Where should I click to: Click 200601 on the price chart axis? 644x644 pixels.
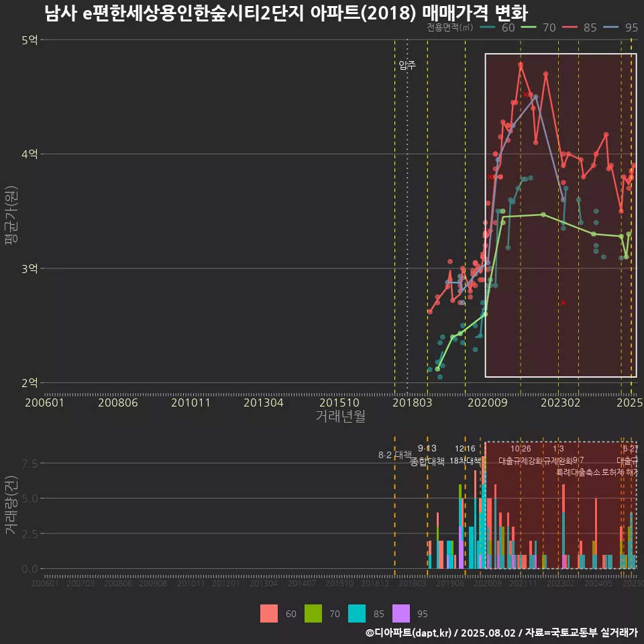[44, 402]
